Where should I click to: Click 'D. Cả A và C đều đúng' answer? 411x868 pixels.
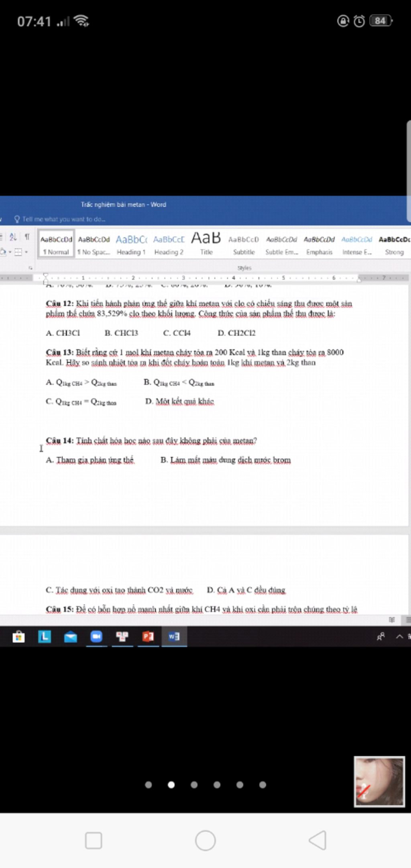coord(246,590)
